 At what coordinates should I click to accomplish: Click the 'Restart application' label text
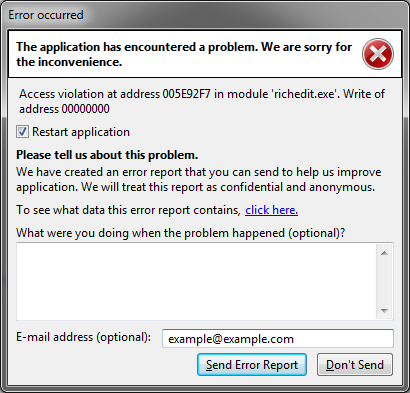(81, 132)
